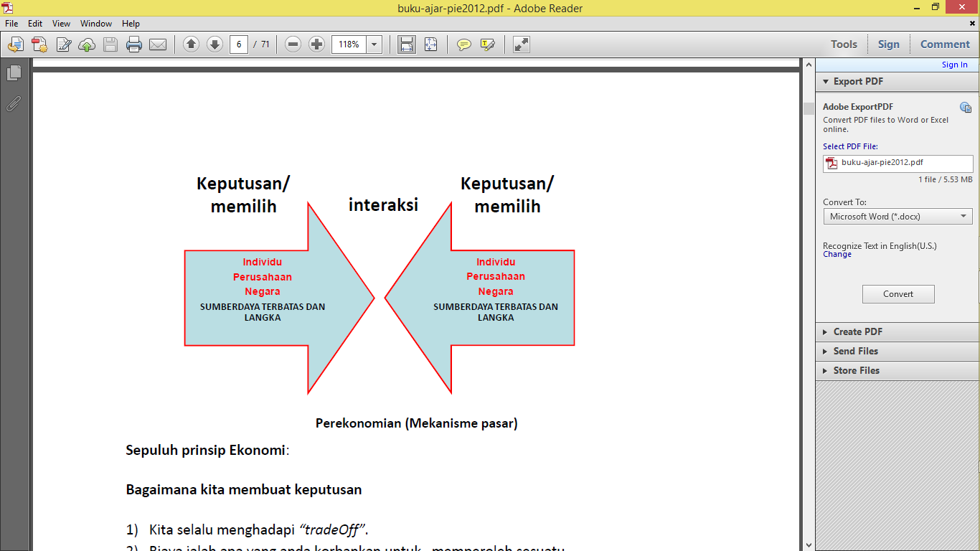Expand the Create PDF section

point(897,331)
